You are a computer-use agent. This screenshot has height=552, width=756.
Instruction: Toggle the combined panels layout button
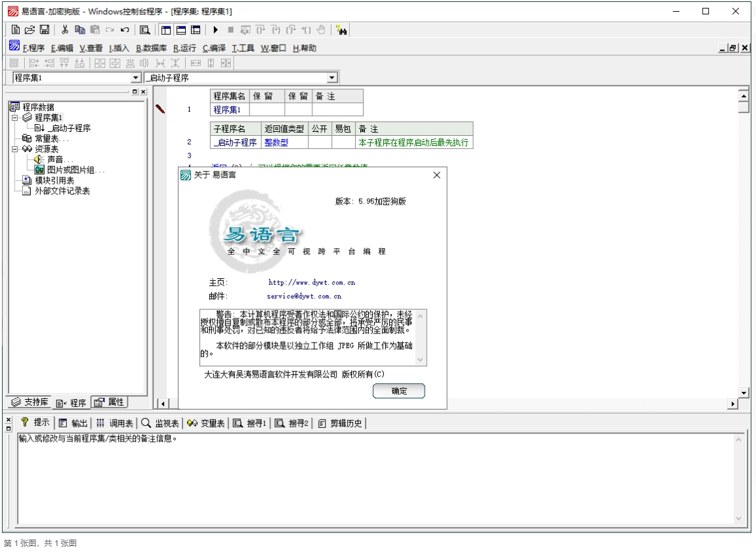[196, 30]
